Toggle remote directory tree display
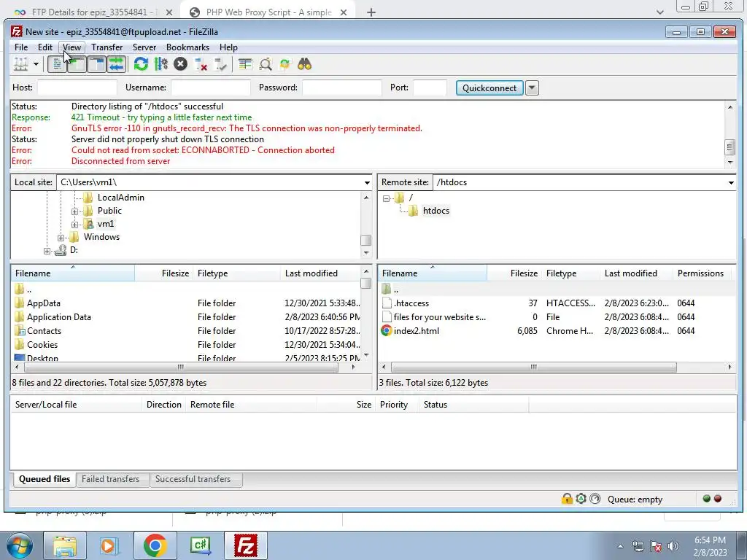The width and height of the screenshot is (747, 560). point(97,64)
